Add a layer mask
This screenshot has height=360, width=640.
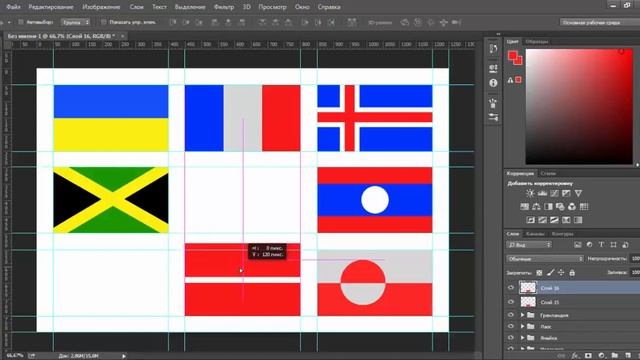pyautogui.click(x=588, y=356)
